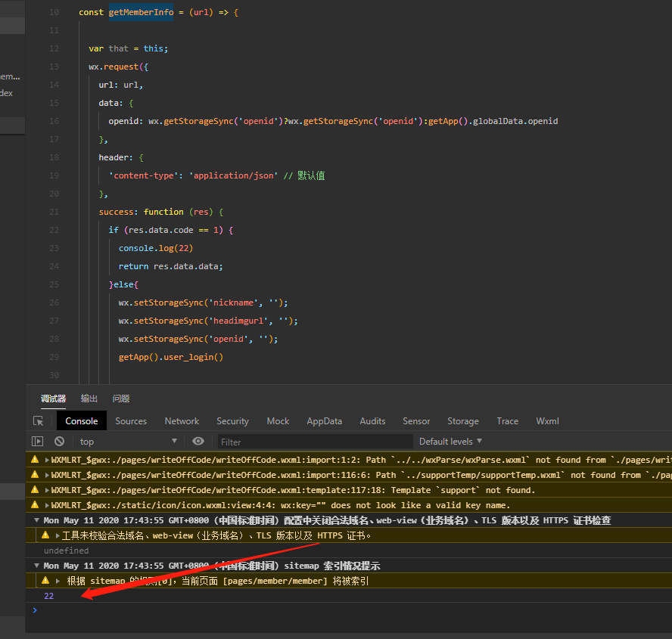
Task: Click the Sources panel label
Action: [131, 420]
